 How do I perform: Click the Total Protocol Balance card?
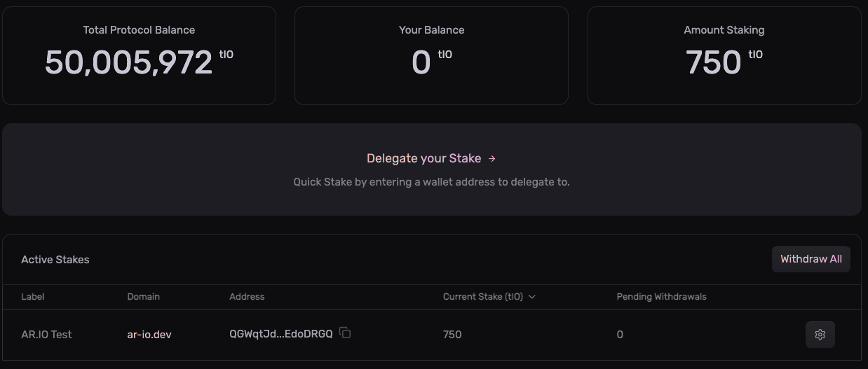click(139, 56)
